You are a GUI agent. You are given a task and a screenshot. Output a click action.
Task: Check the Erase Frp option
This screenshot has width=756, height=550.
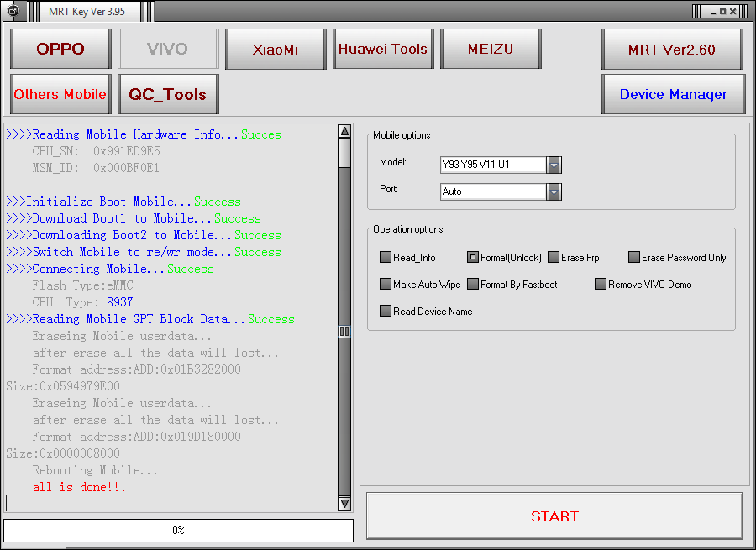(554, 258)
